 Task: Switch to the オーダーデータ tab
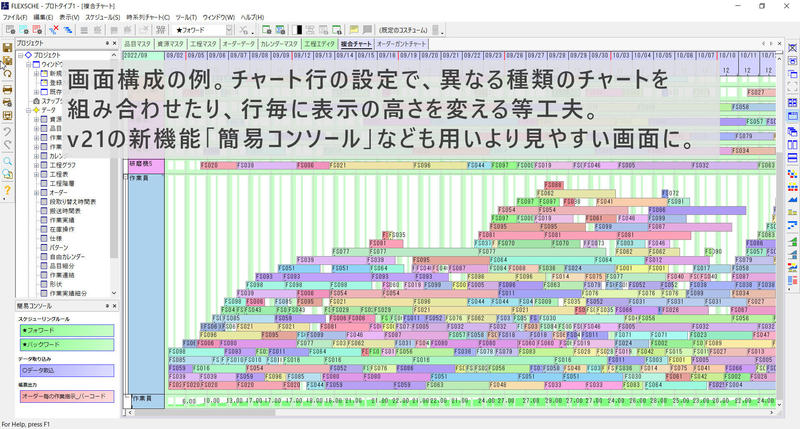pos(238,44)
